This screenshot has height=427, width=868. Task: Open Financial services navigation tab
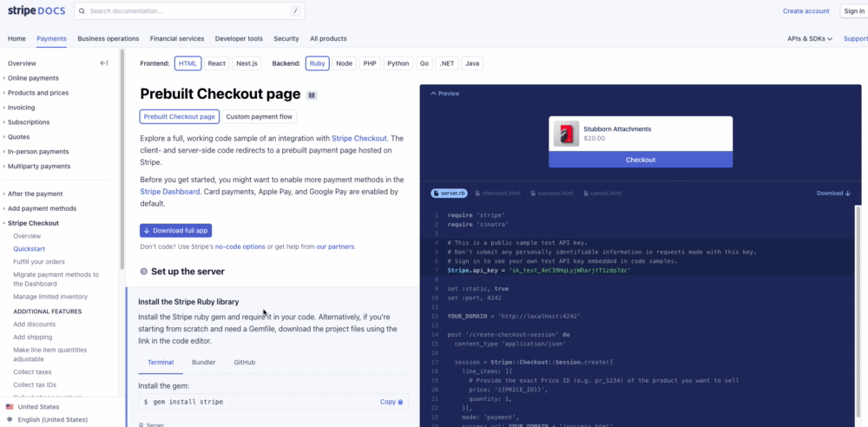pos(177,39)
